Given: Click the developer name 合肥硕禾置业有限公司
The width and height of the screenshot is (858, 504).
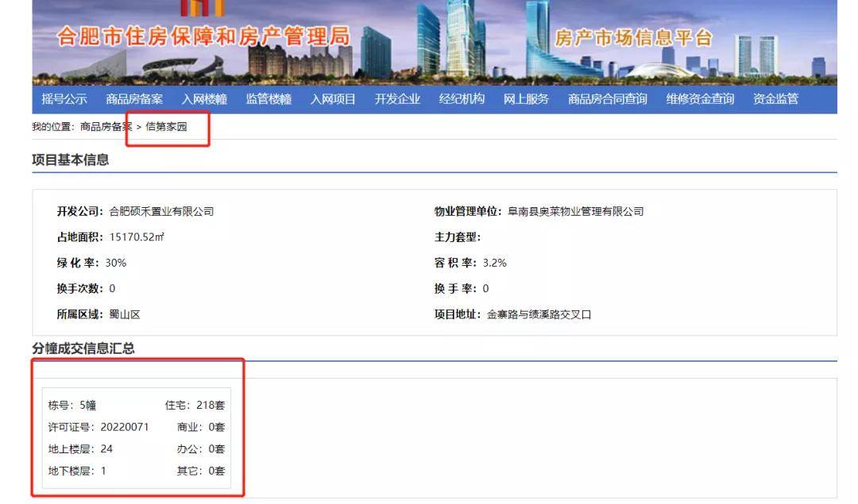Looking at the screenshot, I should 161,211.
